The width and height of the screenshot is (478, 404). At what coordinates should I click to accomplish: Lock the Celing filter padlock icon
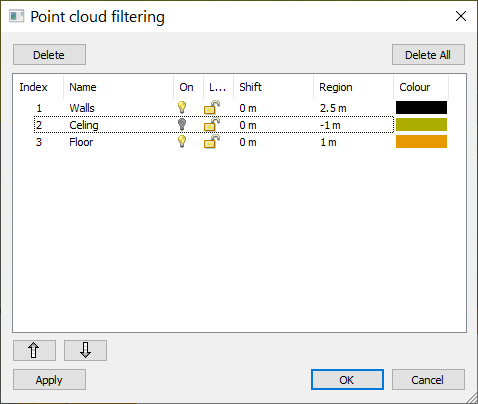[x=212, y=124]
